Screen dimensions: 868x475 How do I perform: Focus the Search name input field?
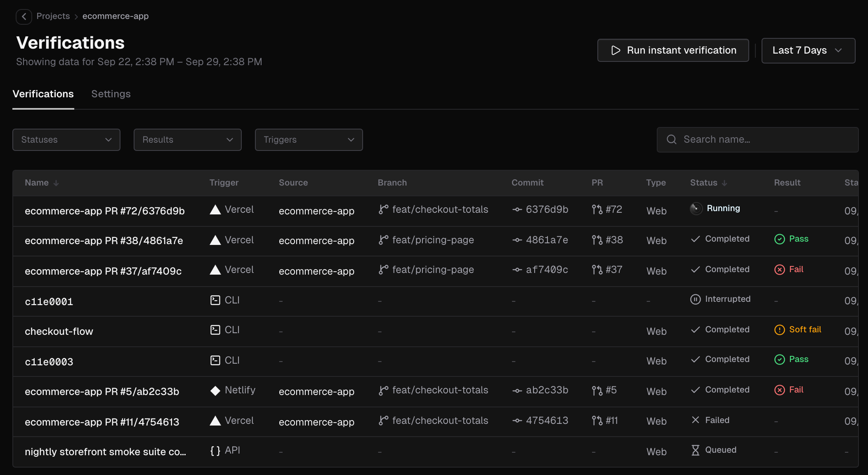pyautogui.click(x=758, y=140)
